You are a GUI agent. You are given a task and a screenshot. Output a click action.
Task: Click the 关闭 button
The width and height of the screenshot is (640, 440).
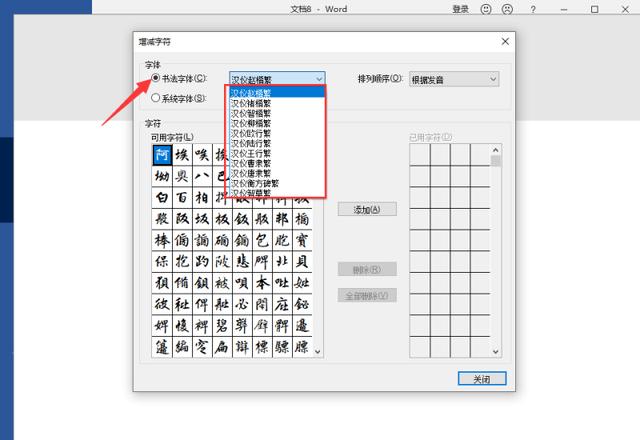[482, 378]
